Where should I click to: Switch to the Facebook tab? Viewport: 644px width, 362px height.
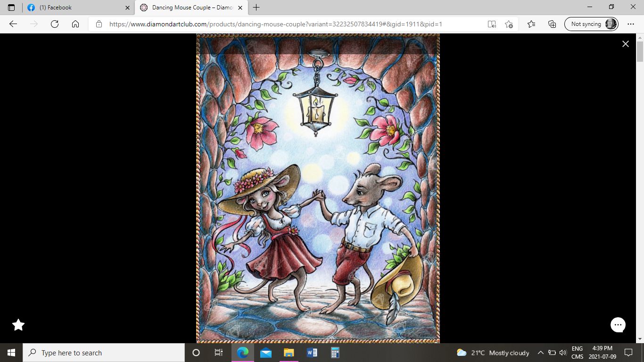tap(75, 8)
